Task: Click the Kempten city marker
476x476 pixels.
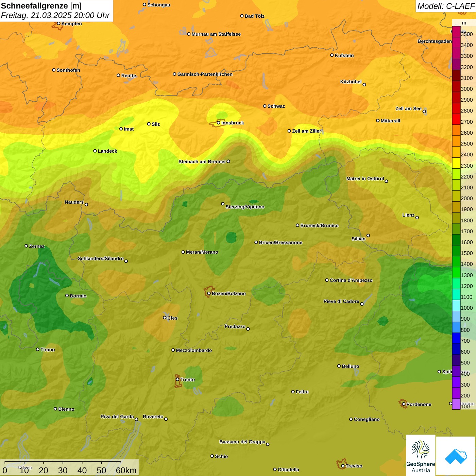Action: 58,23
